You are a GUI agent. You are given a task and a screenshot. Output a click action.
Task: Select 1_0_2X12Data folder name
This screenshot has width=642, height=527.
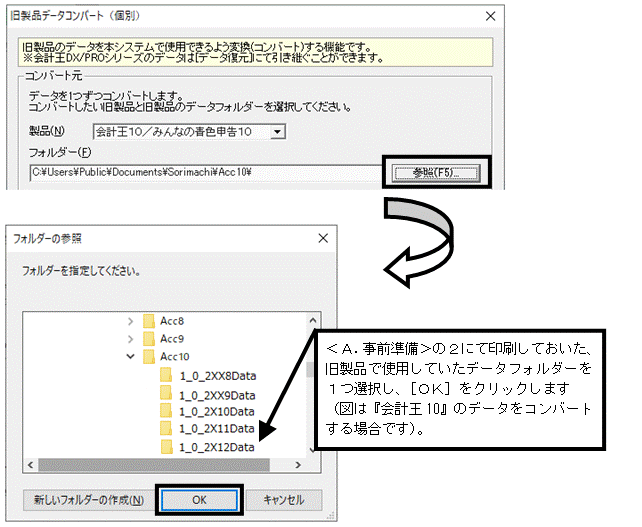point(217,447)
